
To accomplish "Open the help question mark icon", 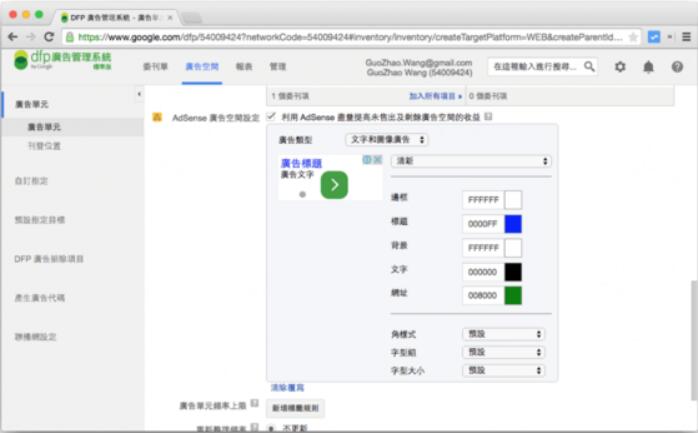I will [677, 66].
